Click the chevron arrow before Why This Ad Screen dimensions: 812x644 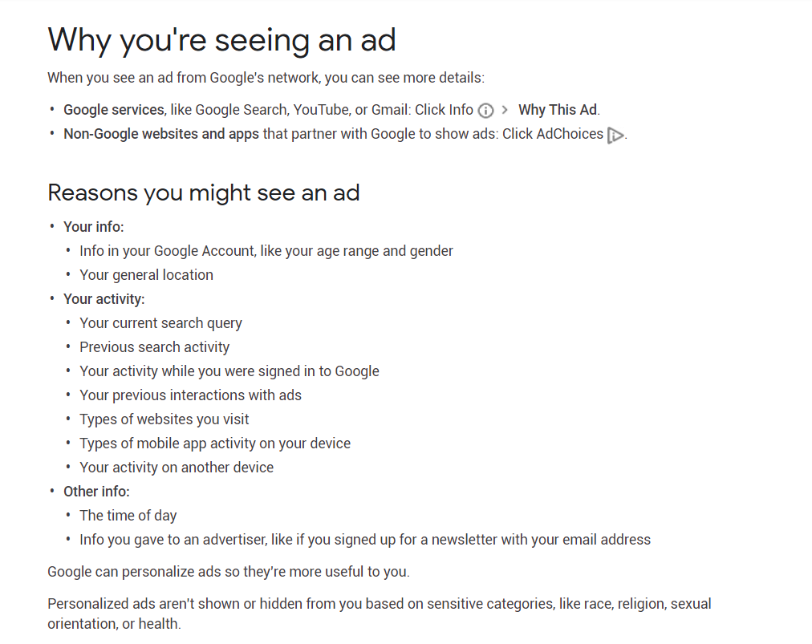tap(505, 110)
